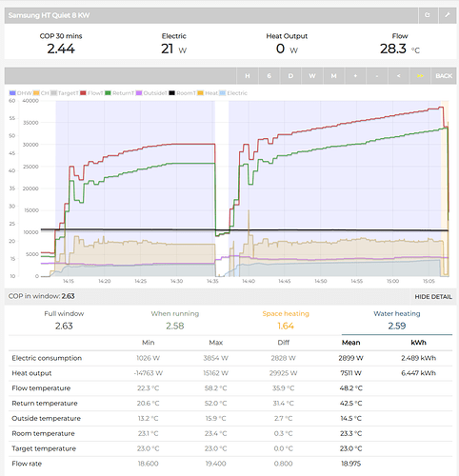This screenshot has width=459, height=476.
Task: Select the Water heating COP tab
Action: click(397, 320)
